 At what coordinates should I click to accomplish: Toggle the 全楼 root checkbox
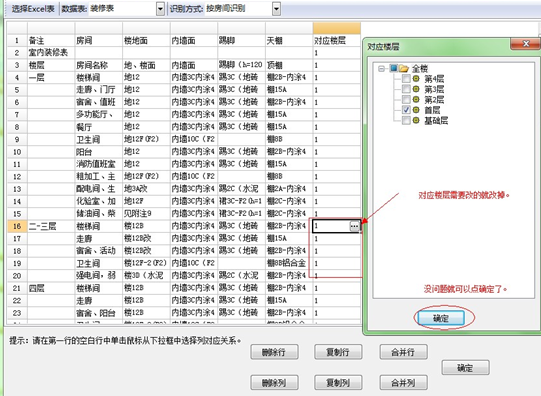(393, 68)
